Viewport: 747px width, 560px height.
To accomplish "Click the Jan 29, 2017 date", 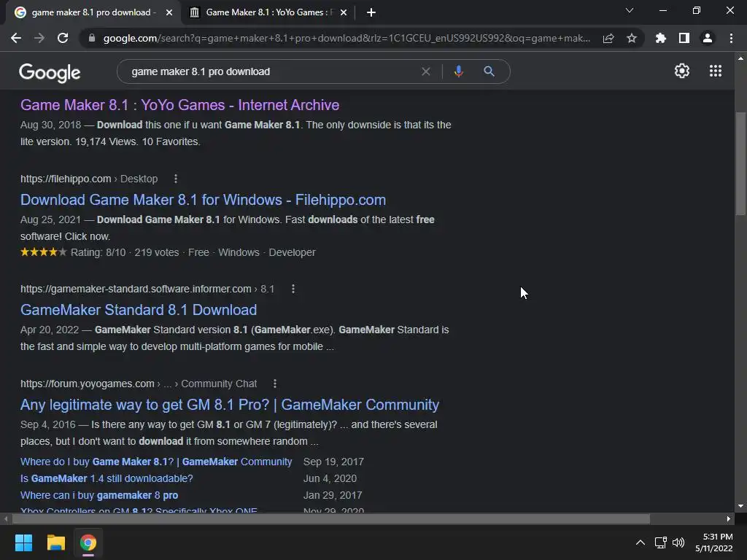I will point(333,495).
